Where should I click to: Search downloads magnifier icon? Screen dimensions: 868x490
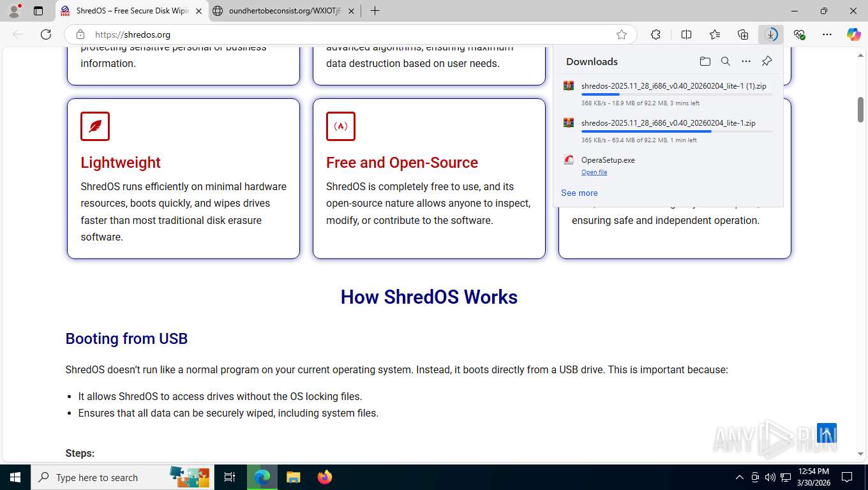[725, 61]
